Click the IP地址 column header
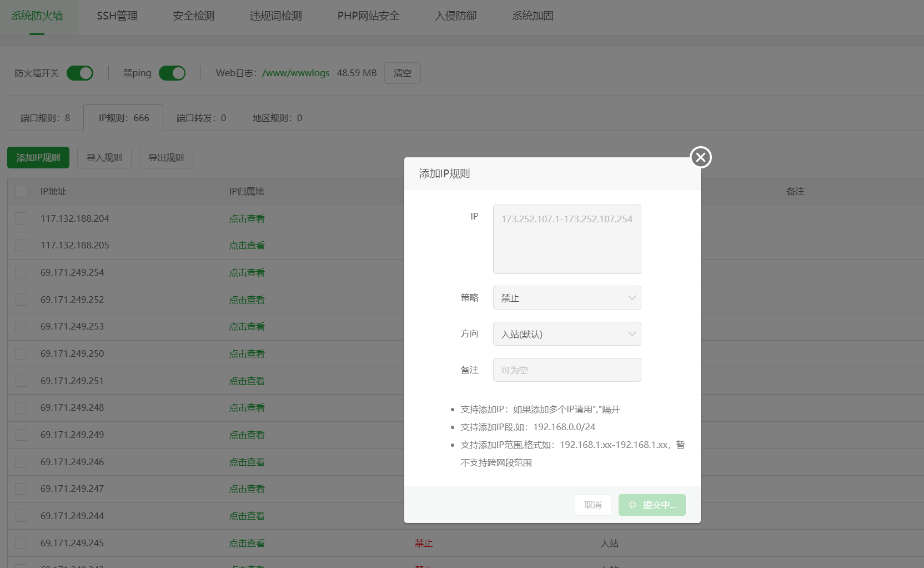This screenshot has height=568, width=924. [x=53, y=191]
